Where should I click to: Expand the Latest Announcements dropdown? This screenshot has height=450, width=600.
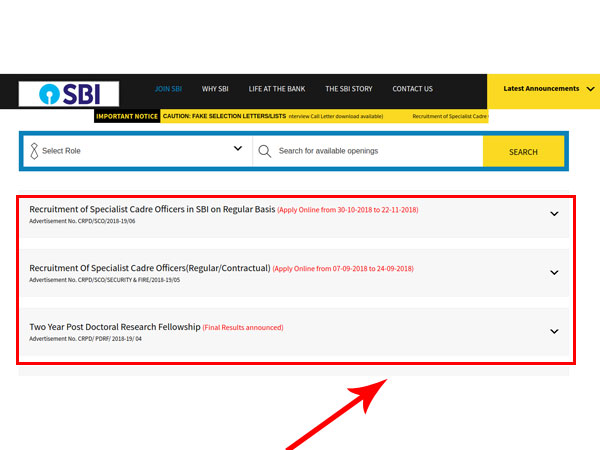coord(543,91)
